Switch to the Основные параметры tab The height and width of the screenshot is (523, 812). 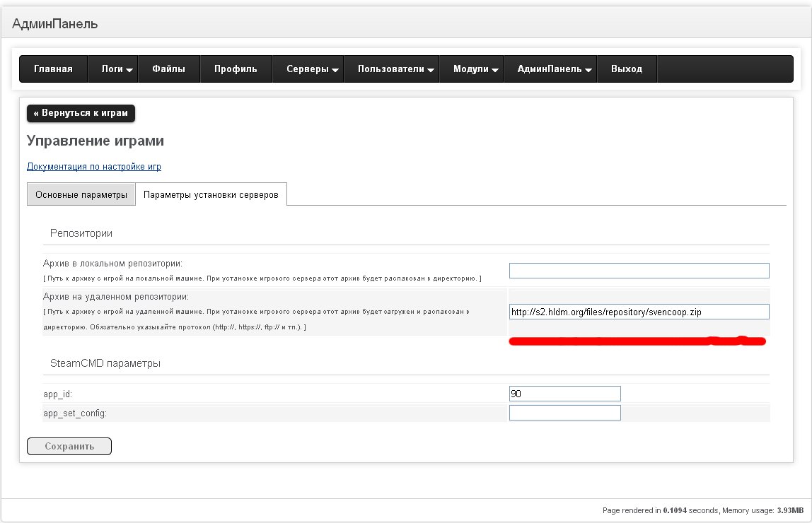pos(81,194)
